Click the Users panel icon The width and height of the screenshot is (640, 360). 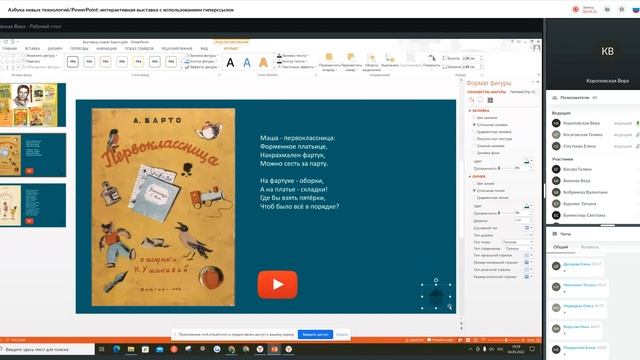pyautogui.click(x=555, y=98)
